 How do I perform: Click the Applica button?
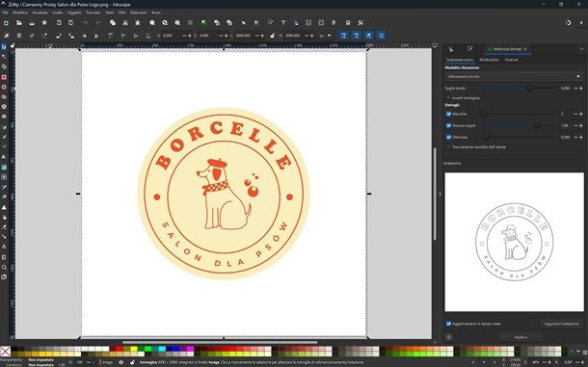click(x=521, y=337)
